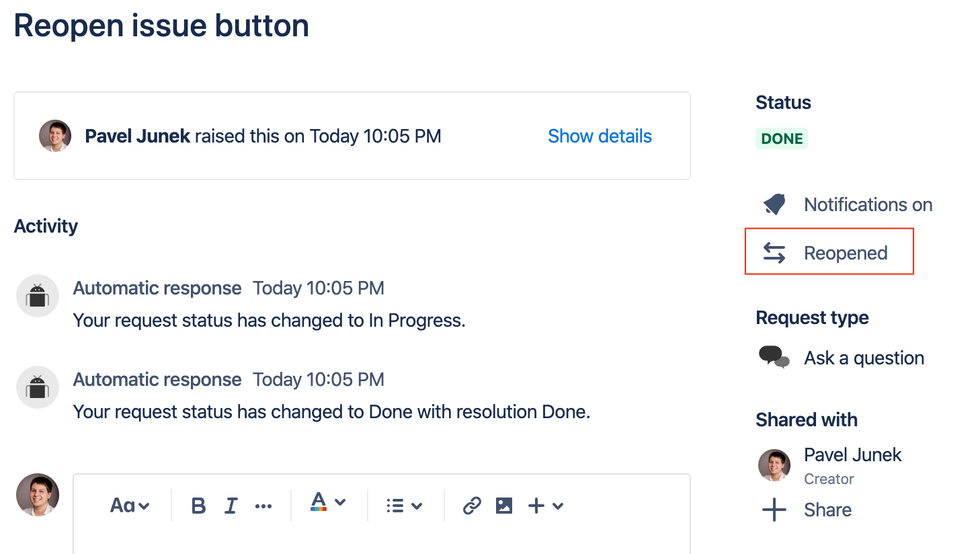Apply bold formatting in comment editor
Viewport: 980px width, 554px height.
[198, 505]
